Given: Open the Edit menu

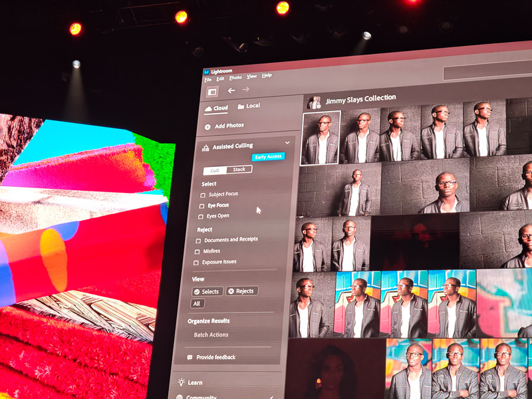Looking at the screenshot, I should 221,78.
